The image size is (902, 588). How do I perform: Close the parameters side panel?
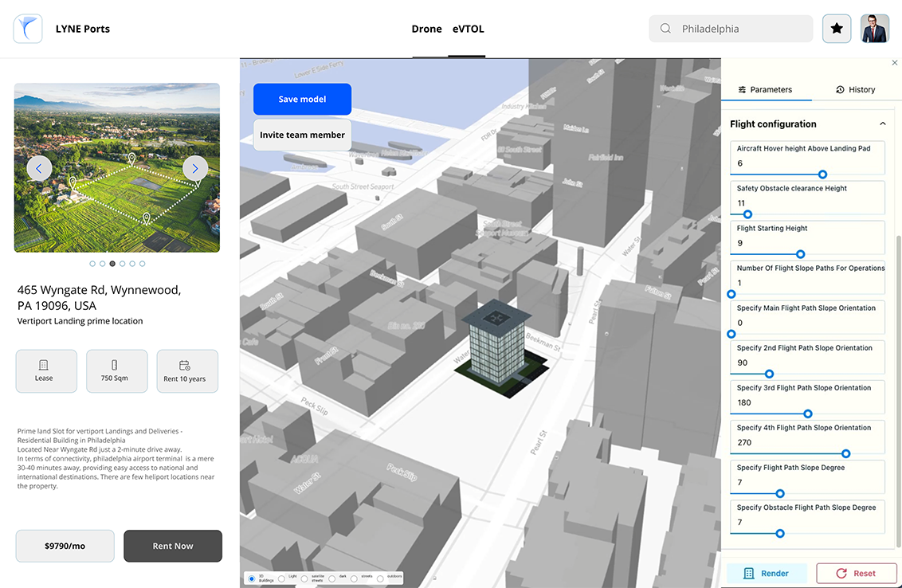(894, 63)
